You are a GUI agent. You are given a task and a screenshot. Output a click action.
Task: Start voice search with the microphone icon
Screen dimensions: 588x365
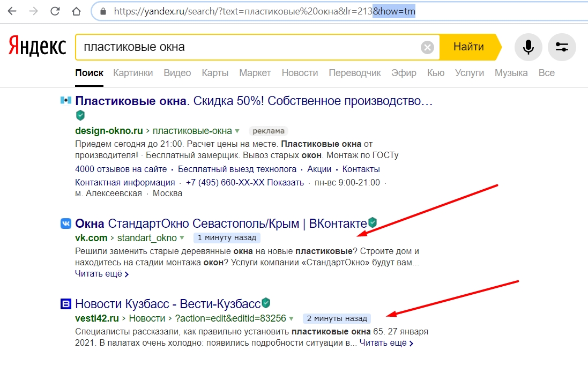[x=529, y=47]
